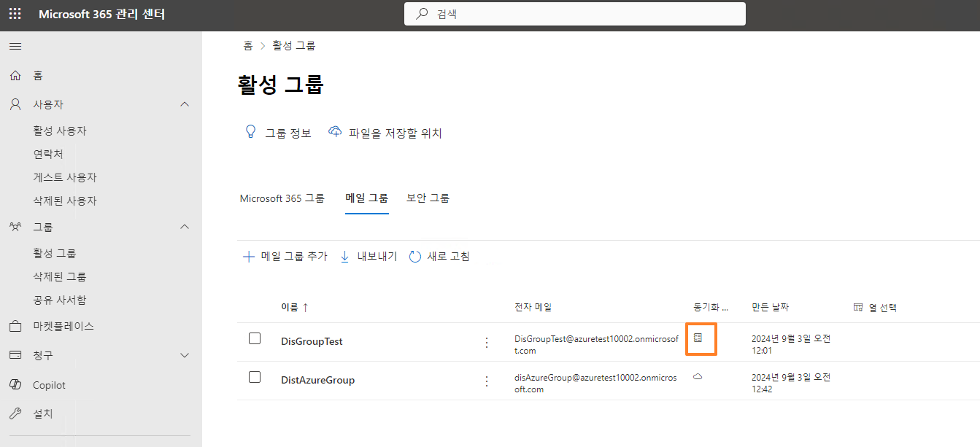Screen dimensions: 980x447
Task: Select the 메일 그룹 tab
Action: click(367, 198)
